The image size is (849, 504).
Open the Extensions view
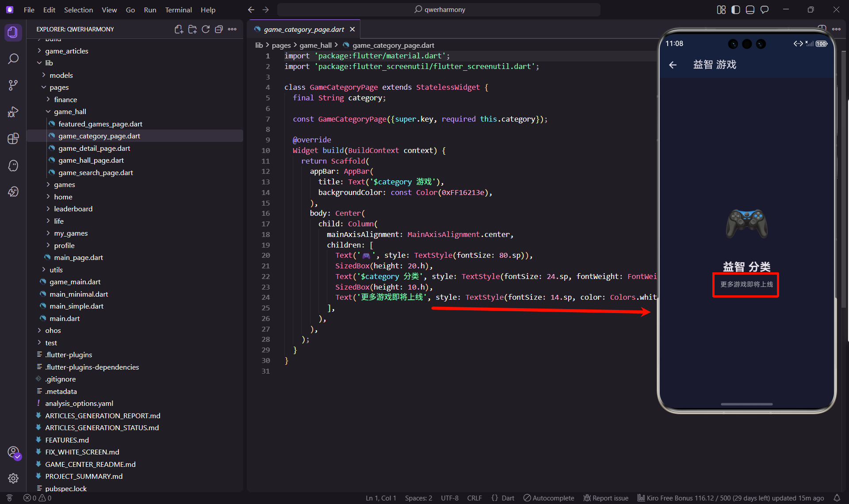pos(13,138)
